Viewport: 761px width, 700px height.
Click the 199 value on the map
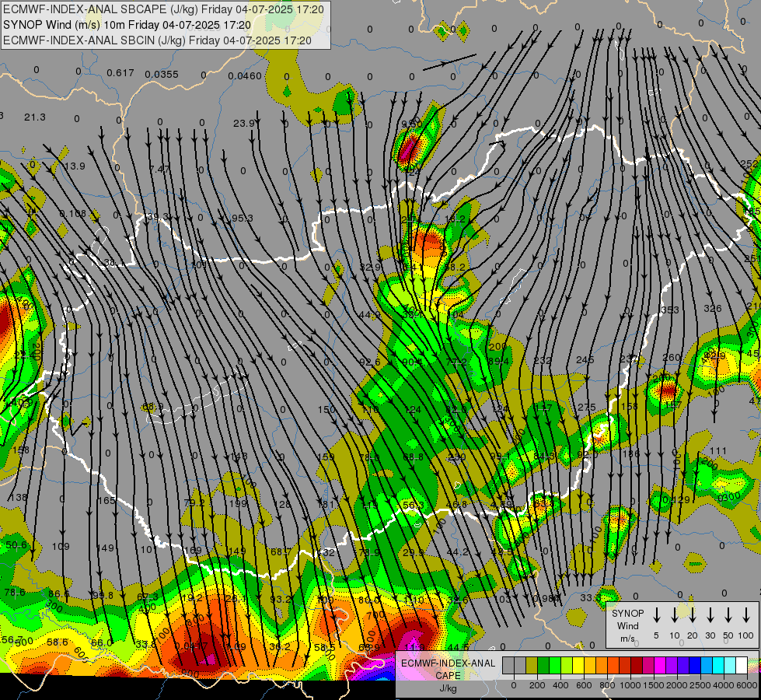(x=238, y=503)
